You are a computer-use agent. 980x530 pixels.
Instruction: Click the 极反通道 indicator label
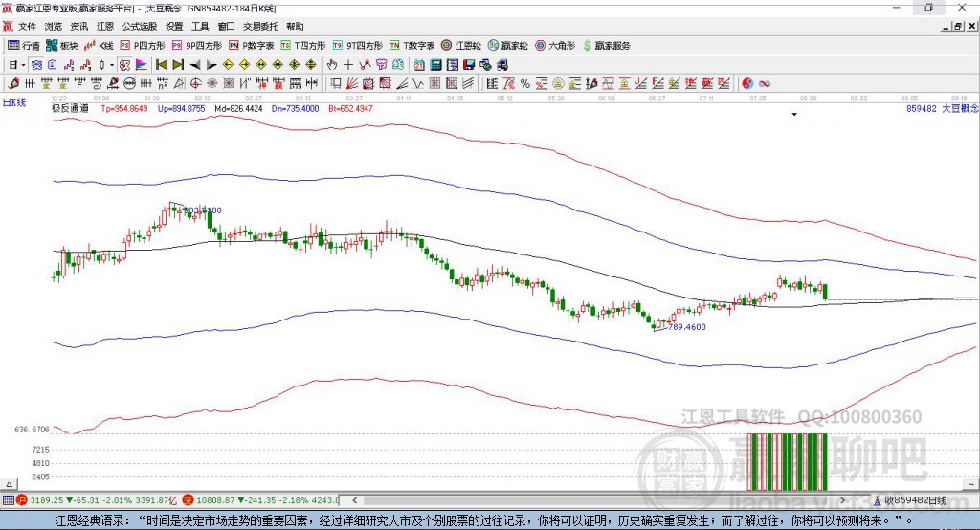(x=71, y=108)
